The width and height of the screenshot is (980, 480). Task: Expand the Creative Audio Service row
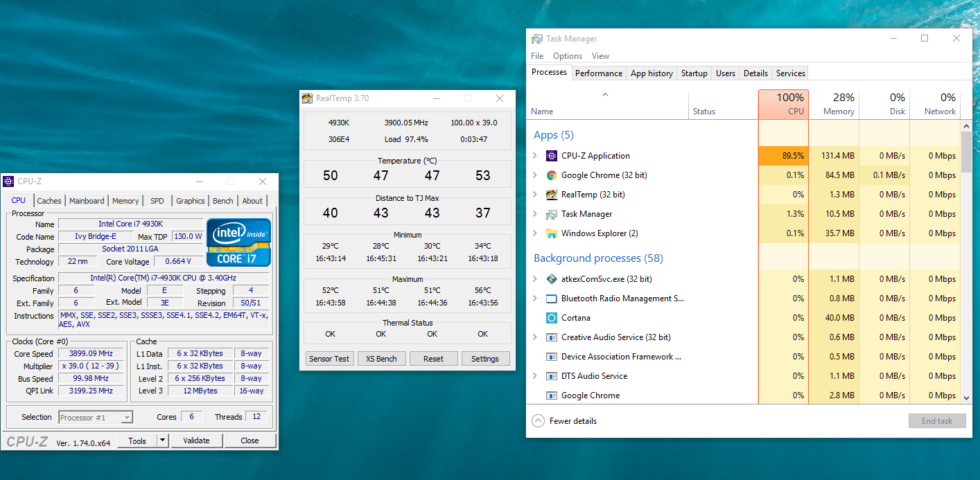[535, 337]
